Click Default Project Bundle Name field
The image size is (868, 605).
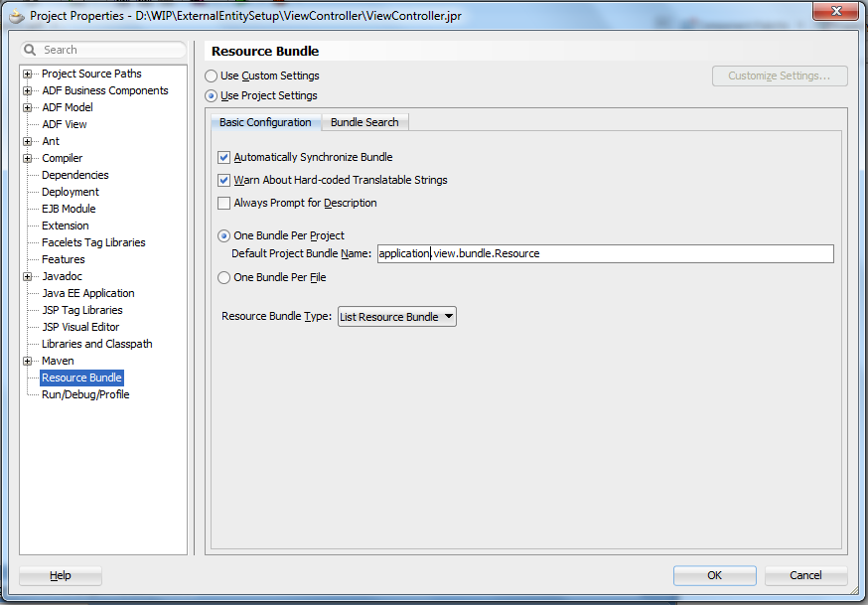605,253
